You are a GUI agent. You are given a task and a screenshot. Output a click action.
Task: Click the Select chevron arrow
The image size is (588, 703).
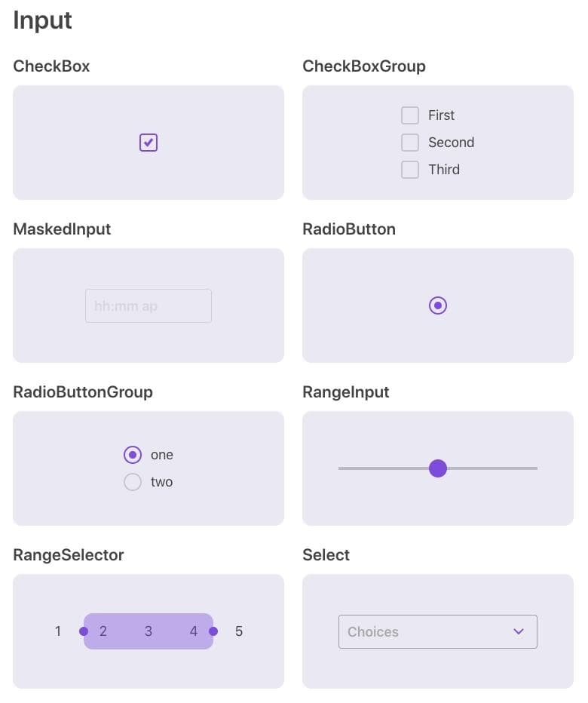pos(519,632)
